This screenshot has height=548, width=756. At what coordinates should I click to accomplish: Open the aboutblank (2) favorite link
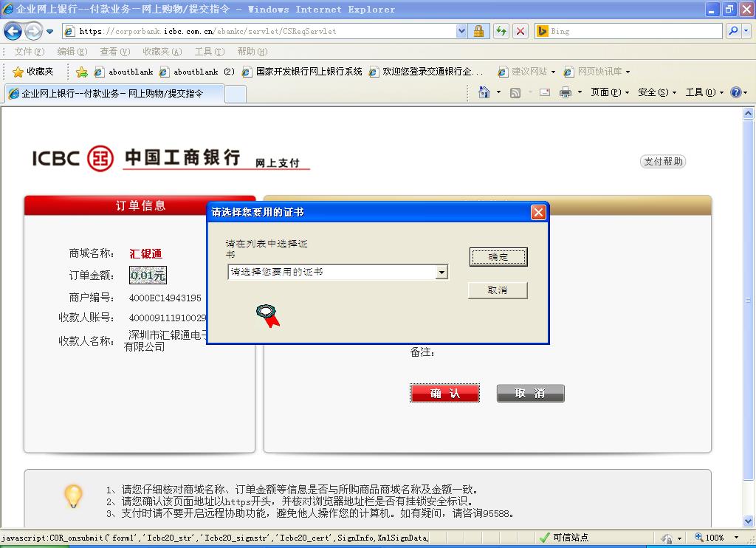196,72
